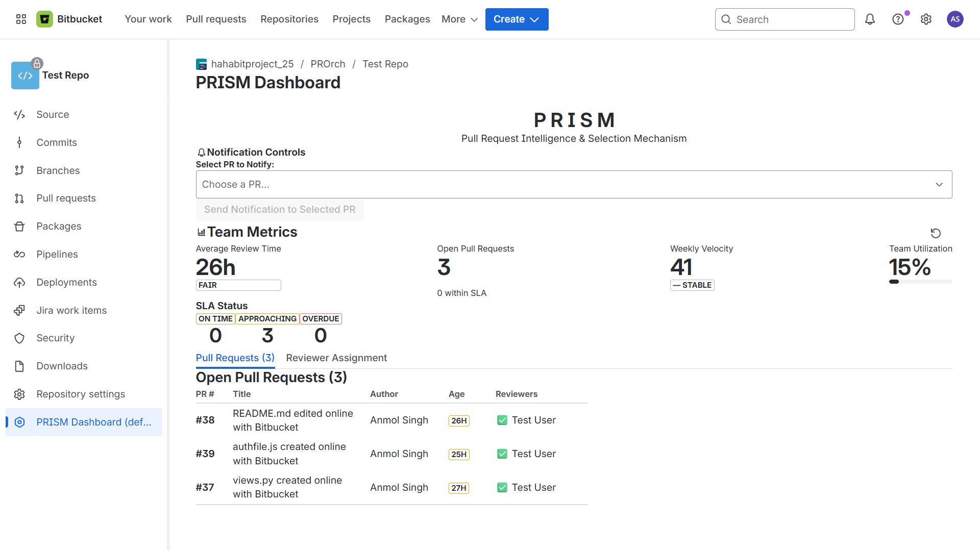Expand the More menu in top navigation
The image size is (980, 551).
click(x=459, y=19)
